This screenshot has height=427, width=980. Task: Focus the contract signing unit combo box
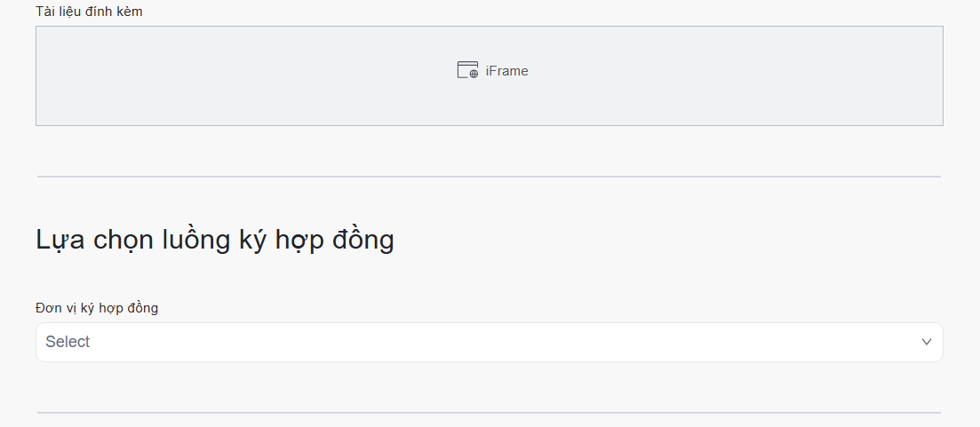tap(533, 342)
